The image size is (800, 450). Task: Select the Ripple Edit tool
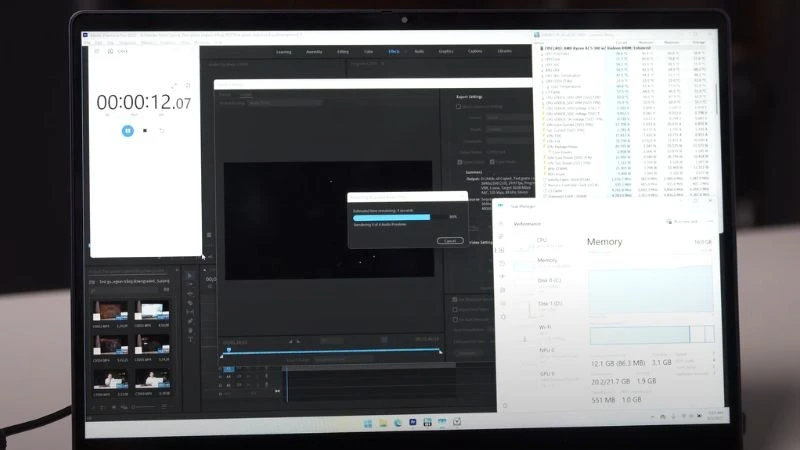tap(190, 294)
